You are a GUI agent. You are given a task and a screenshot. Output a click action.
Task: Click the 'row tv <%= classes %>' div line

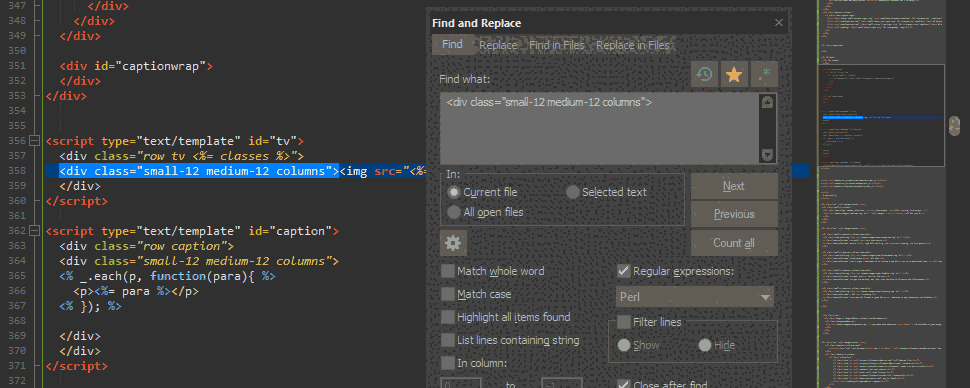click(182, 156)
